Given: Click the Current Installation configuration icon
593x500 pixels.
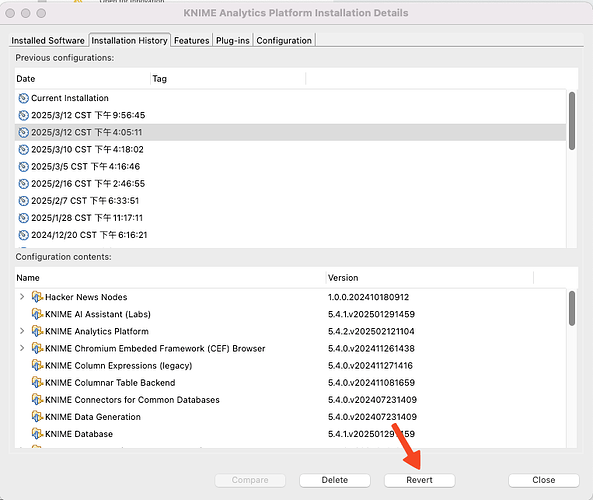Looking at the screenshot, I should tap(23, 98).
